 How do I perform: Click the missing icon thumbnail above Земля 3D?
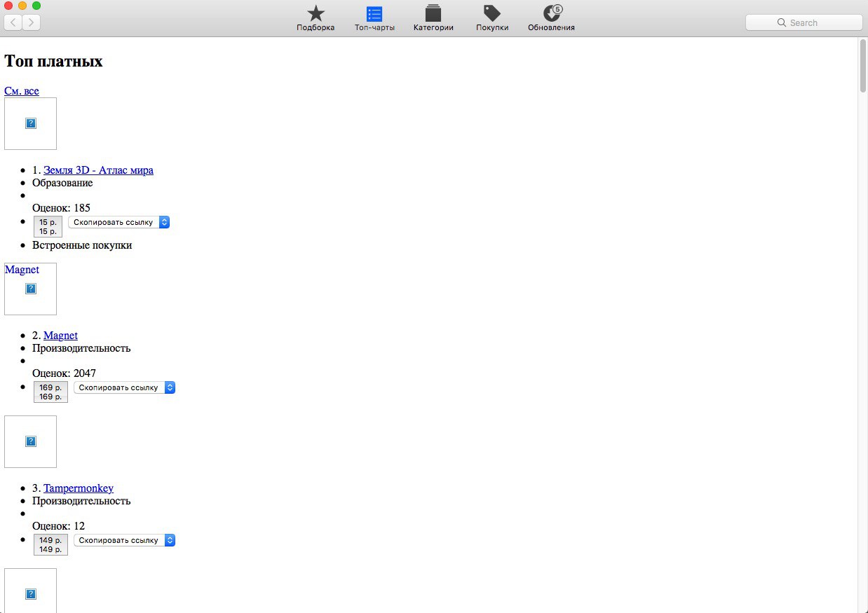point(30,123)
